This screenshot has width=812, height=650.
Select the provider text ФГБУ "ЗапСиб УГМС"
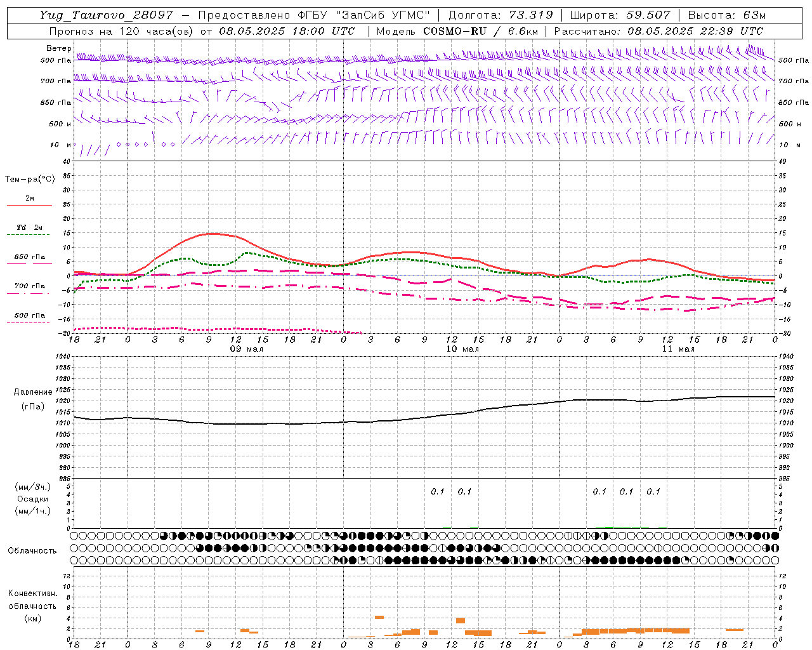tap(363, 15)
